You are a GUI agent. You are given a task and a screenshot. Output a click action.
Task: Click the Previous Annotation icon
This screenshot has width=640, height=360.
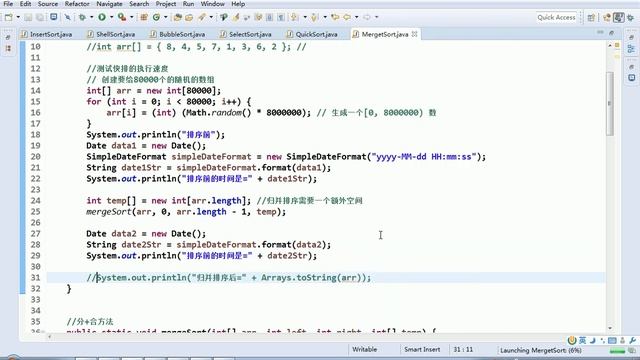(314, 17)
